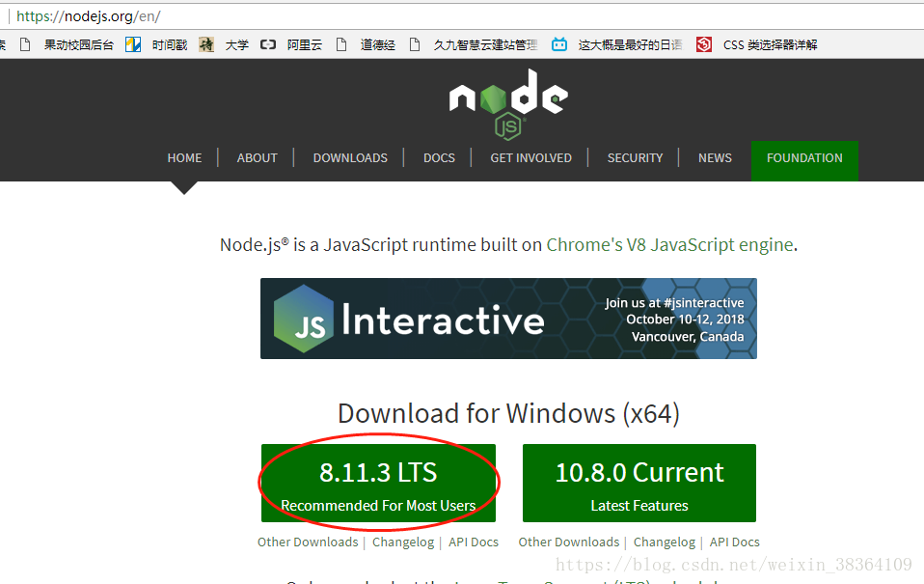This screenshot has width=924, height=584.
Task: Open the JS Interactive conference banner
Action: (x=508, y=319)
